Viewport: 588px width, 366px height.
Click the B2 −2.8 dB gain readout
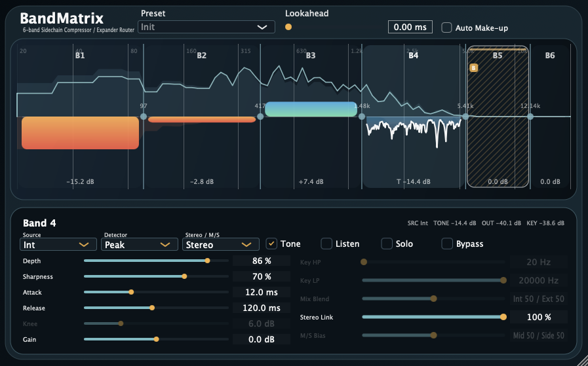pos(201,181)
